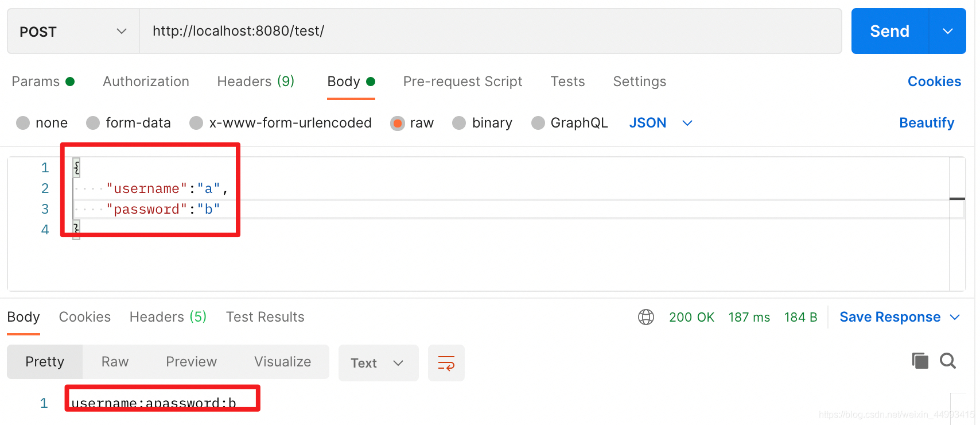This screenshot has height=425, width=980.
Task: Open the POST method dropdown
Action: 73,32
